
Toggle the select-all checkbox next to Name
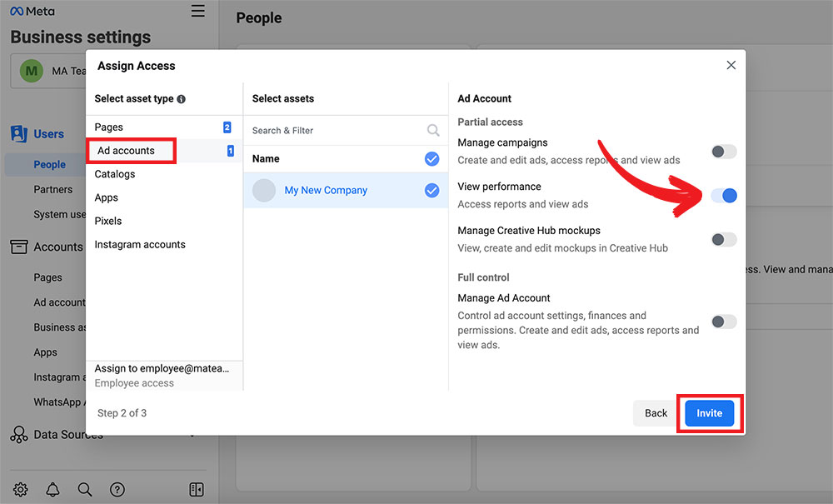[x=431, y=159]
